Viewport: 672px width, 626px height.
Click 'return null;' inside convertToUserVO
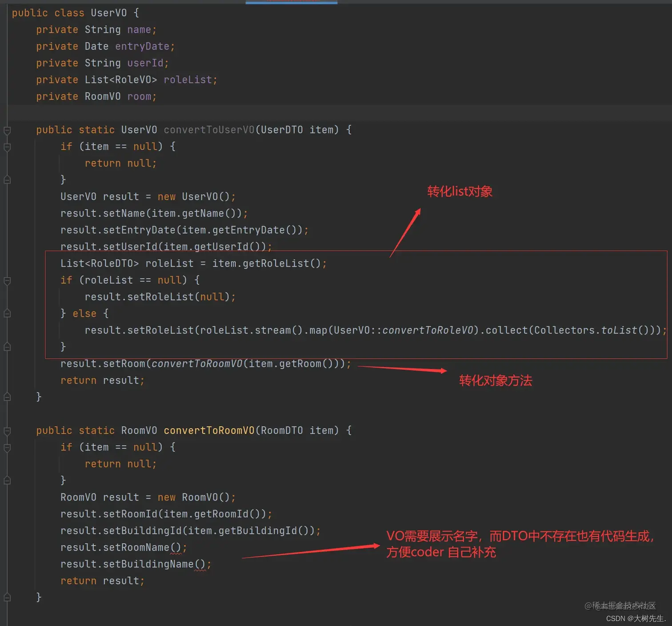pos(120,163)
